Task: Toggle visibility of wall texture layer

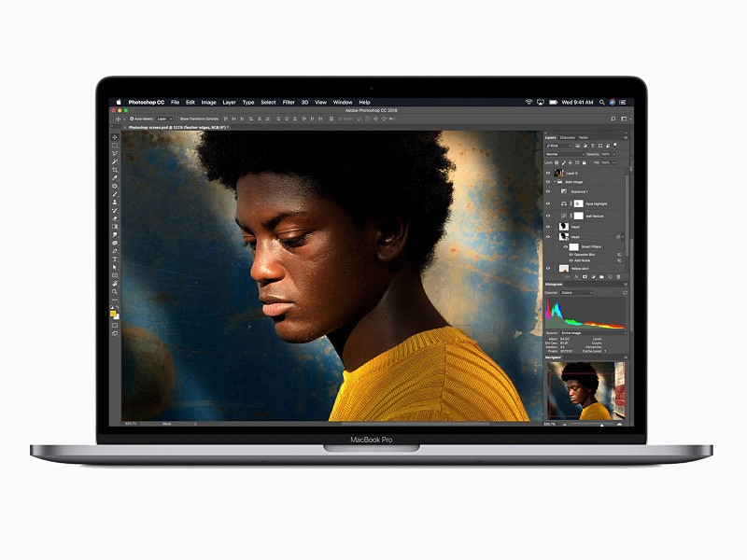Action: coord(548,216)
